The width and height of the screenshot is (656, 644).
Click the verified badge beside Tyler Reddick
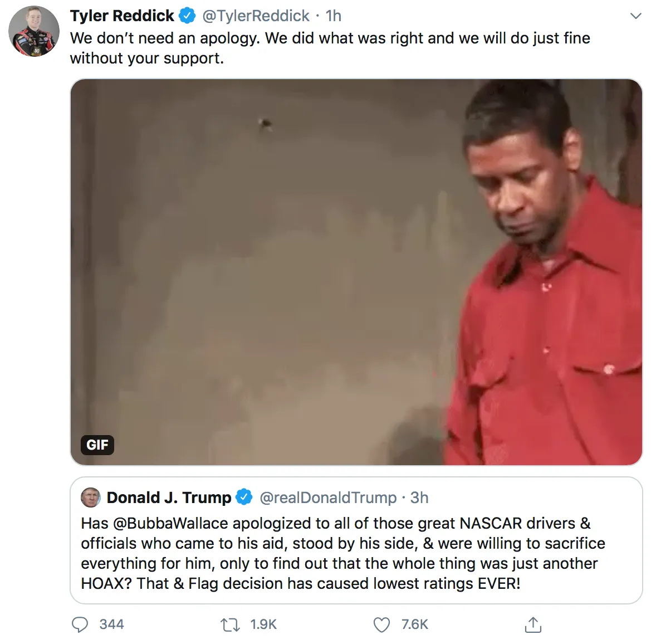pyautogui.click(x=187, y=16)
